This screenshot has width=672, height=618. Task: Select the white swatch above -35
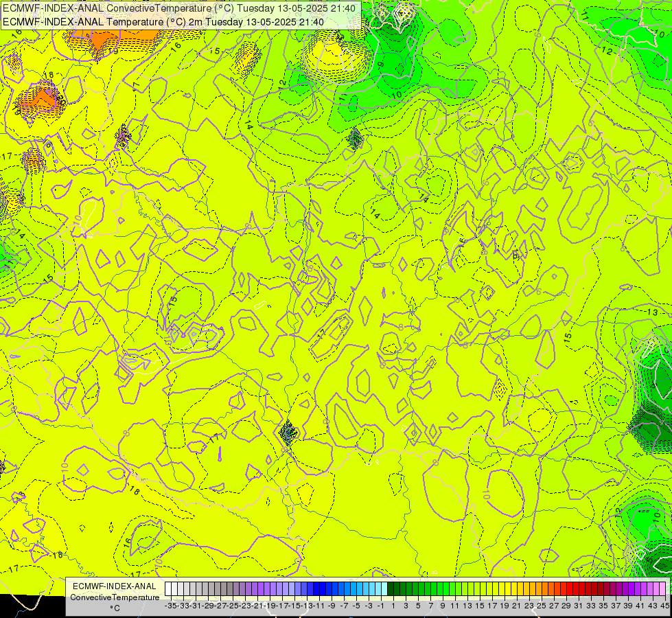[168, 588]
